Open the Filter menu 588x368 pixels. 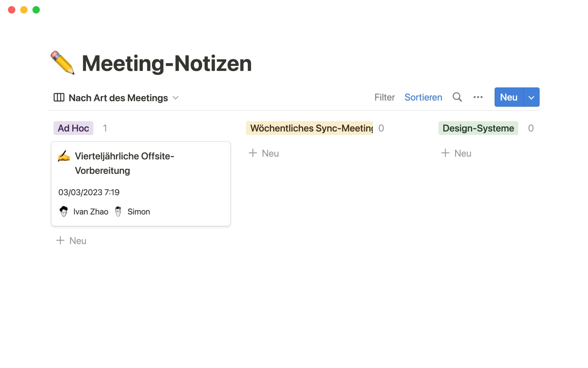tap(384, 97)
